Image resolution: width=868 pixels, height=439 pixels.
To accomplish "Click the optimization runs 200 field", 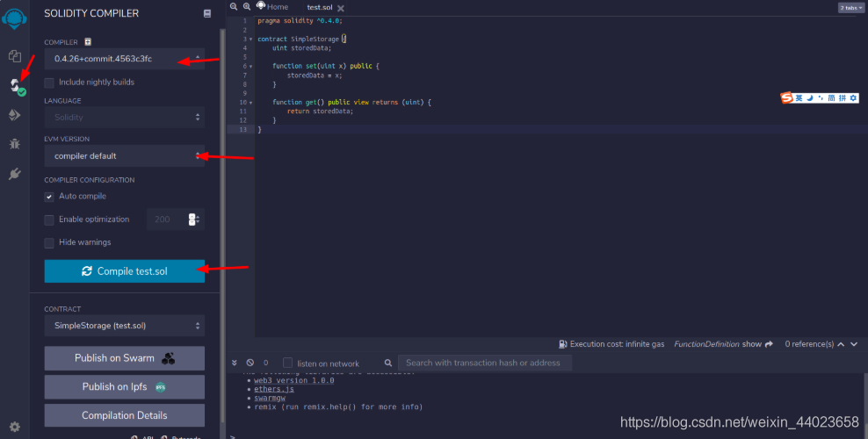I will coord(167,219).
